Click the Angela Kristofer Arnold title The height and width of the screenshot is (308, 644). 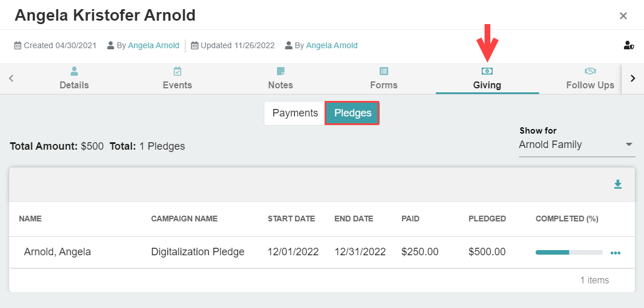[x=105, y=15]
